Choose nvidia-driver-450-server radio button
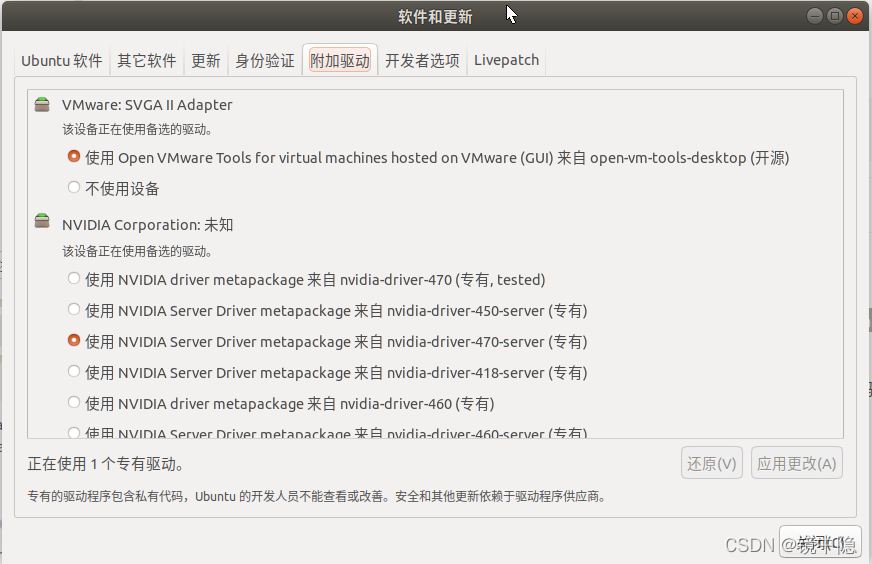872x564 pixels. pos(73,309)
